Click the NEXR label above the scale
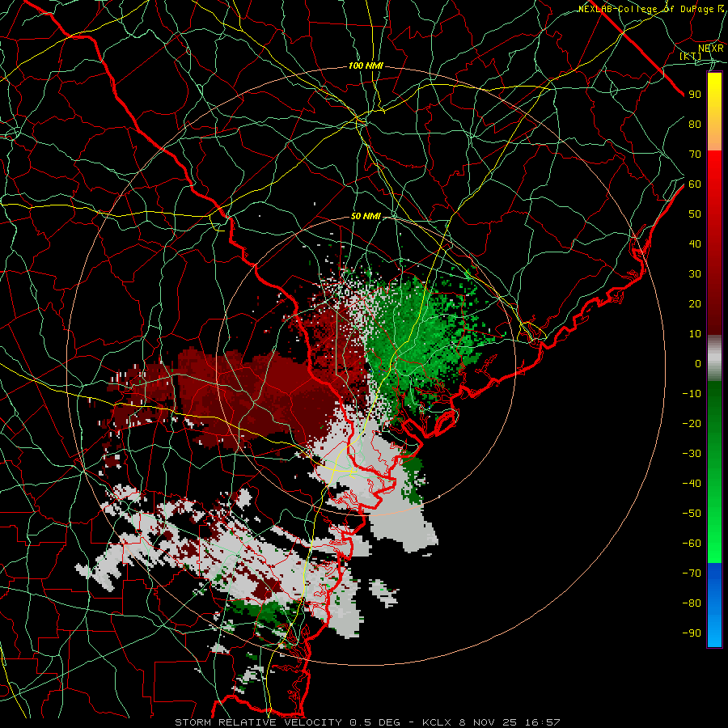The image size is (728, 728). (x=711, y=49)
